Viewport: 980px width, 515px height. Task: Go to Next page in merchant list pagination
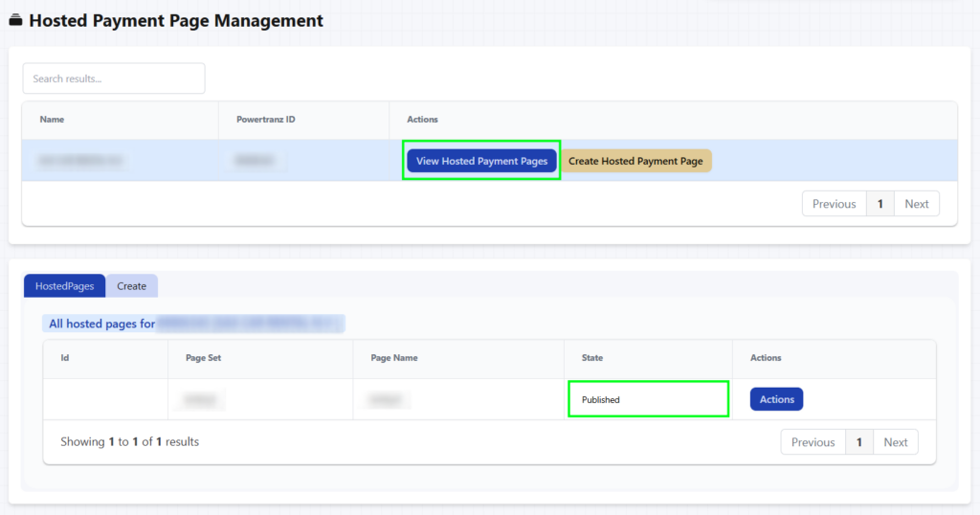[x=916, y=204]
